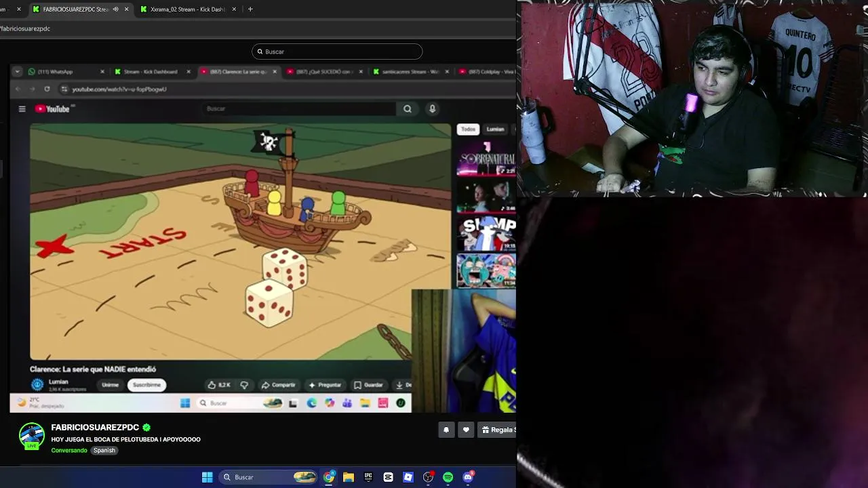Start YouTube voice search with microphone
Screen dimensions: 868x488
coord(432,108)
